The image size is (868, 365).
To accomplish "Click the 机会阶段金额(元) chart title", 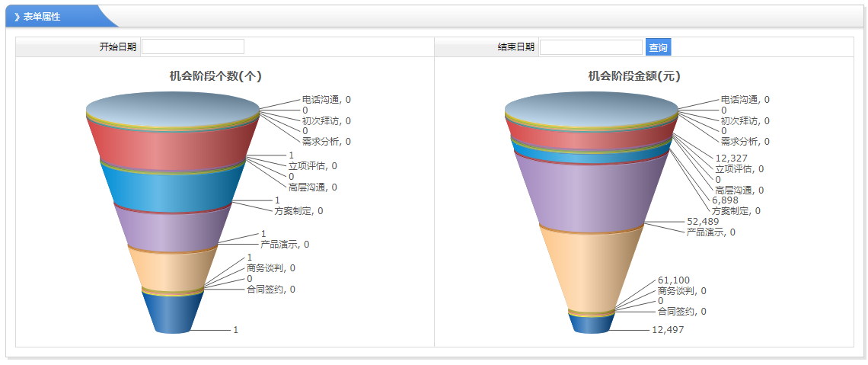I will tap(634, 76).
